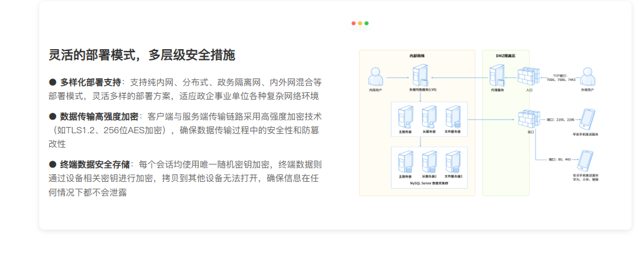Click label 华为、小米、魅族

pyautogui.click(x=586, y=181)
